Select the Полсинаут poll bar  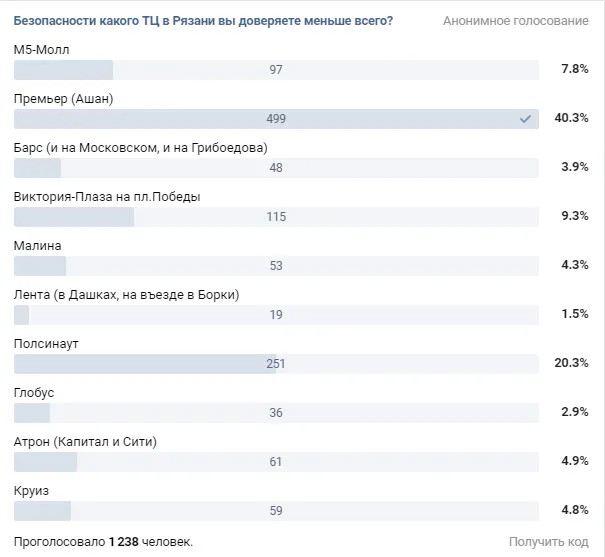click(x=276, y=364)
